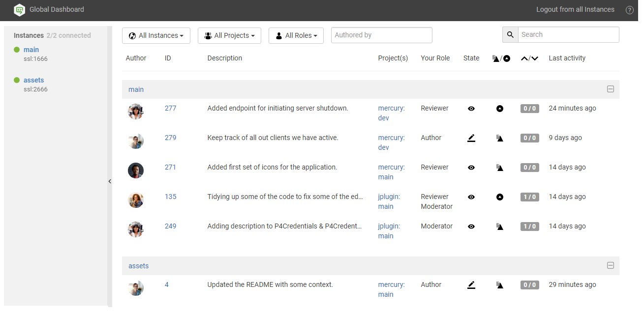This screenshot has width=644, height=312.
Task: Click the magnifier icon beside the search box
Action: tap(510, 34)
